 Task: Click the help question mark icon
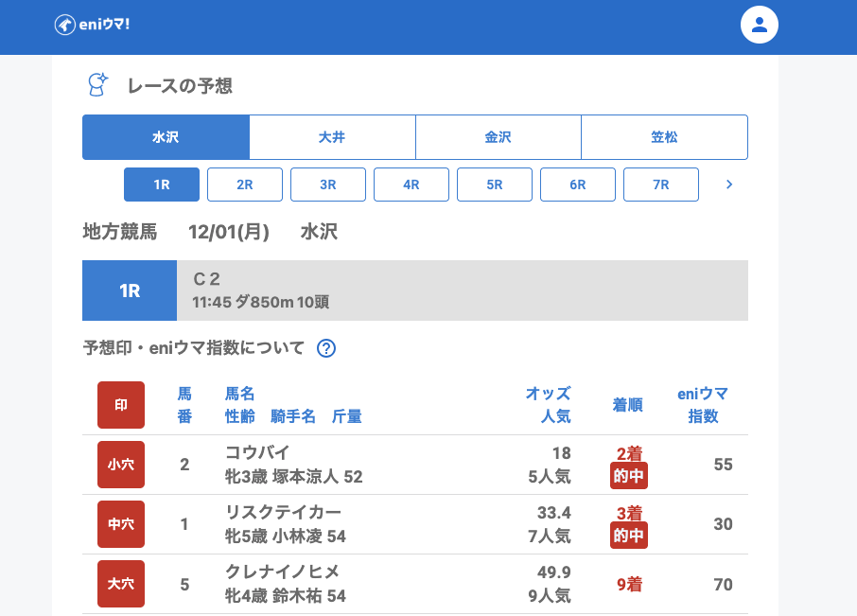[326, 348]
